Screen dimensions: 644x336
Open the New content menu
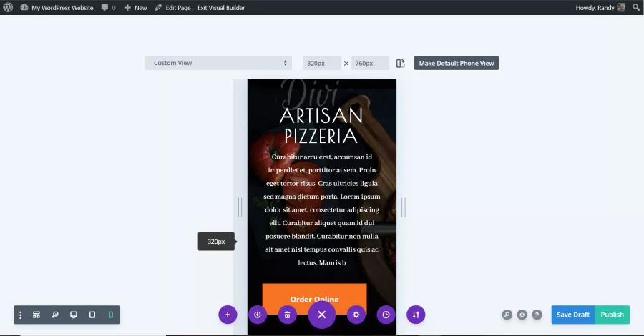(135, 7)
